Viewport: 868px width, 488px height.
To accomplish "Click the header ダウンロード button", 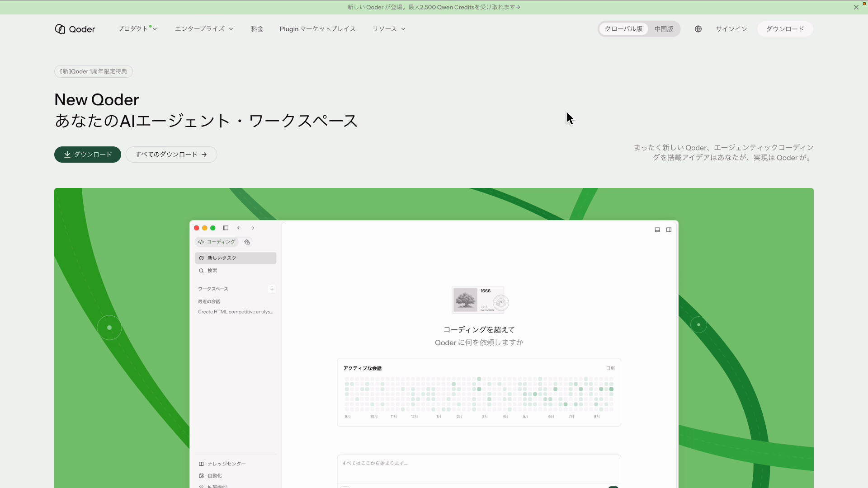I will (785, 29).
